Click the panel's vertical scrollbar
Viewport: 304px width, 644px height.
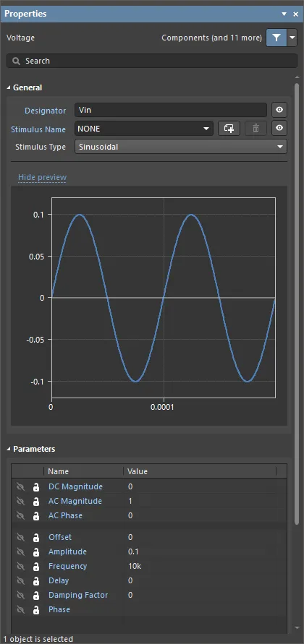point(297,304)
